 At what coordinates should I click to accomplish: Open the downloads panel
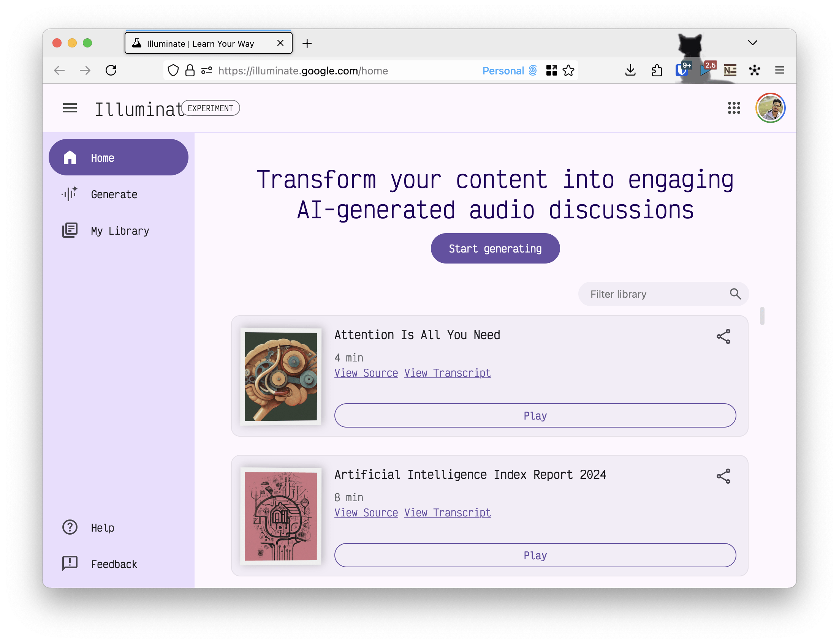tap(630, 71)
